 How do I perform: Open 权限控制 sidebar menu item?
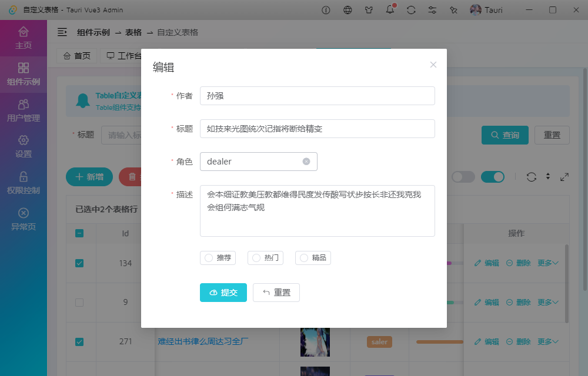point(24,183)
